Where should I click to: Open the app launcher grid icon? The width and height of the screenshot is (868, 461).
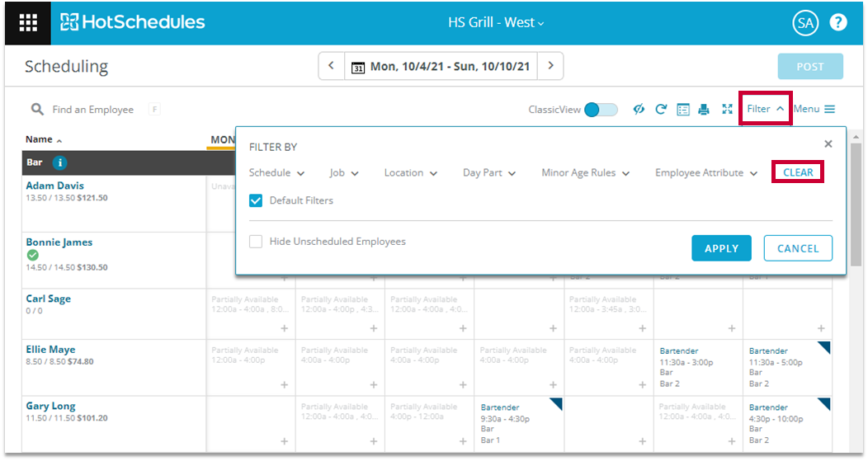tap(28, 22)
